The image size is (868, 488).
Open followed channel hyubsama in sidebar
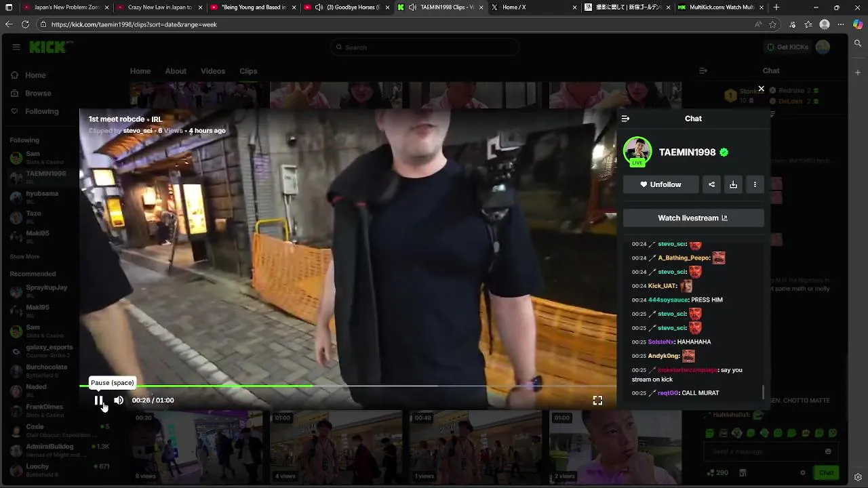(41, 197)
